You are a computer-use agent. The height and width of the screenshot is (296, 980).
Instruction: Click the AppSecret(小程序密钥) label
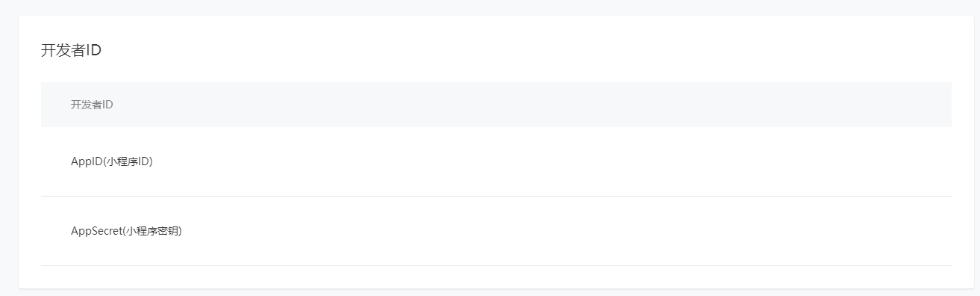pyautogui.click(x=126, y=231)
